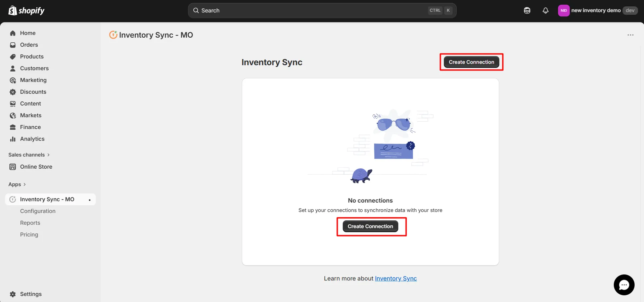Click the Online Store icon
This screenshot has width=644, height=302.
(13, 167)
